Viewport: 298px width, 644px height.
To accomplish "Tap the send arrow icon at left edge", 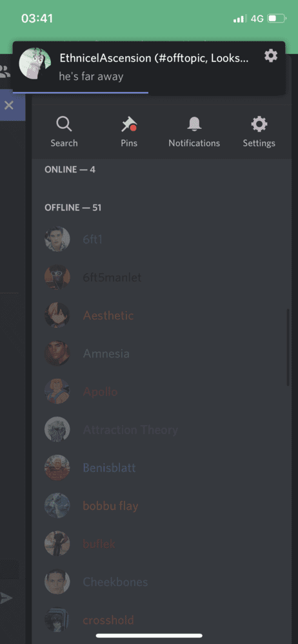I will pyautogui.click(x=6, y=598).
